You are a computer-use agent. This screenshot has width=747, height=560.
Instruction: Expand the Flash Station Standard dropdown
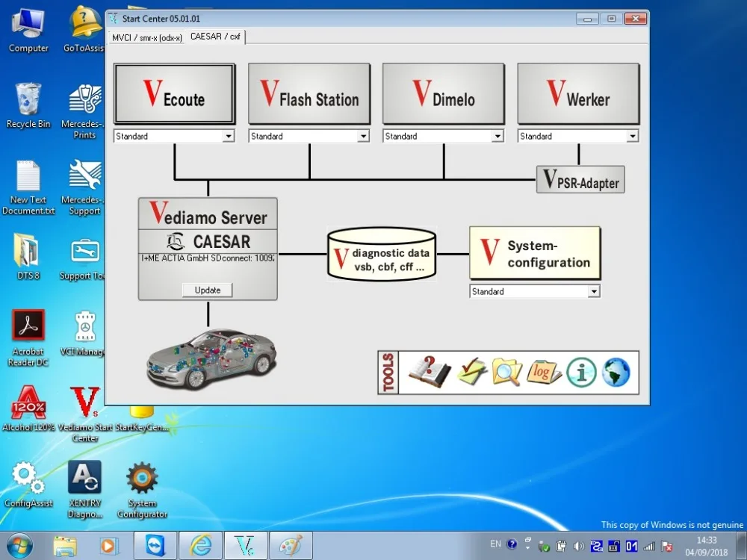(x=363, y=136)
